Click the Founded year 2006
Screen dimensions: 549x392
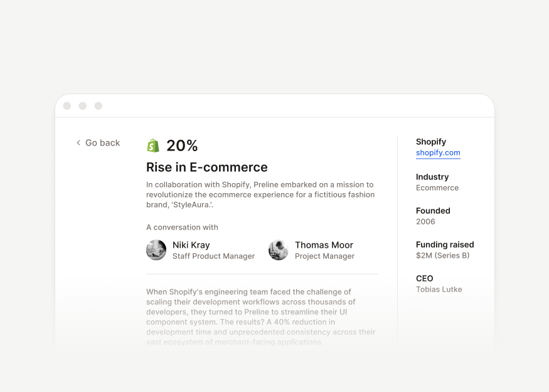(425, 221)
